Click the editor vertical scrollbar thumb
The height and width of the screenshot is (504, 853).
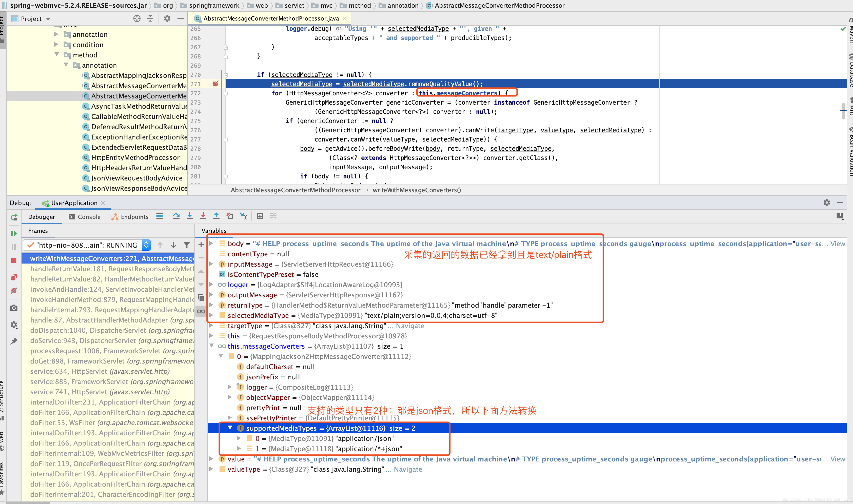(x=843, y=112)
